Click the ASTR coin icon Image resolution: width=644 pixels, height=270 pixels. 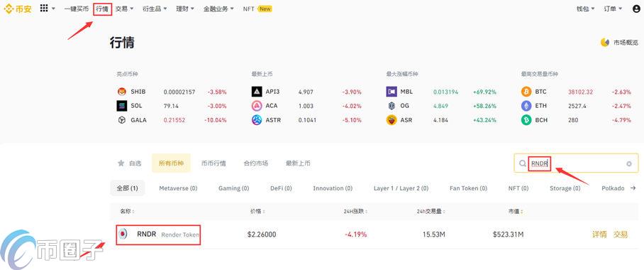257,120
